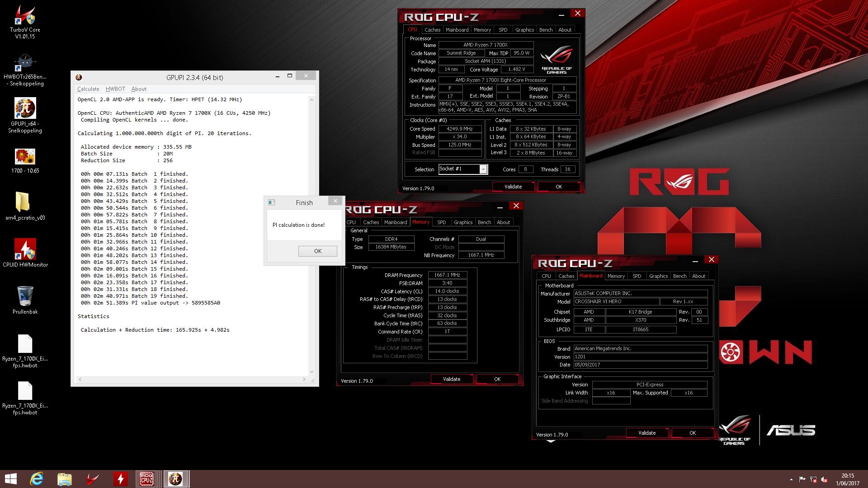Viewport: 868px width, 488px height.
Task: Switch to Bench tab in Memory window
Action: [485, 222]
